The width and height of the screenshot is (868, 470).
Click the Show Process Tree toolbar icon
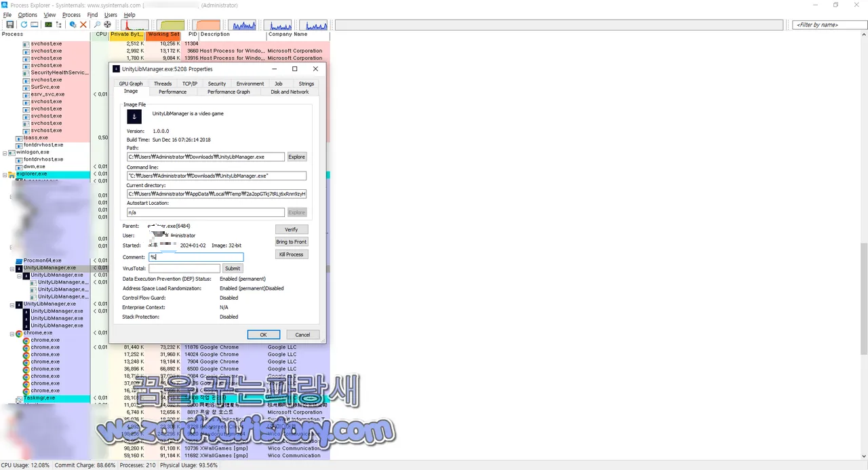click(59, 24)
